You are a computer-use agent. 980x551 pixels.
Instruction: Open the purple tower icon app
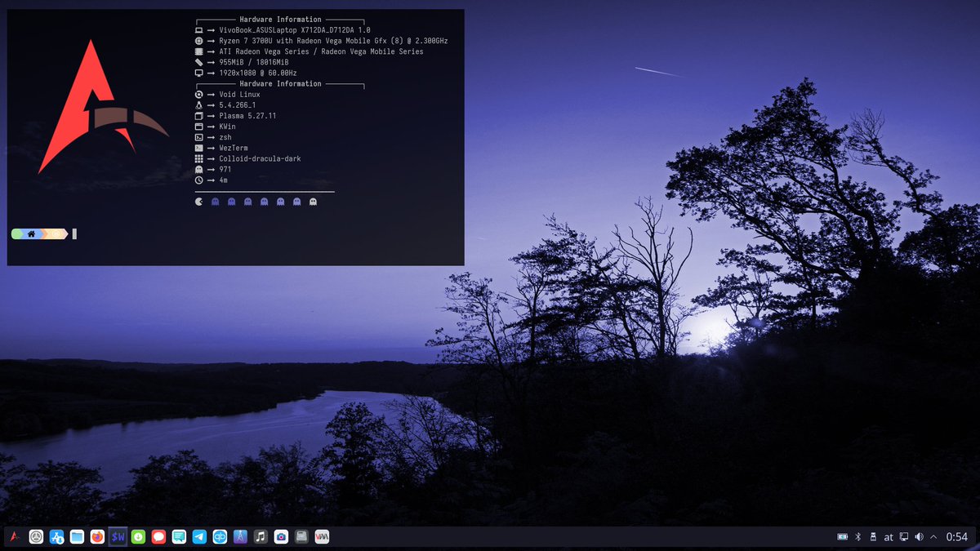240,536
